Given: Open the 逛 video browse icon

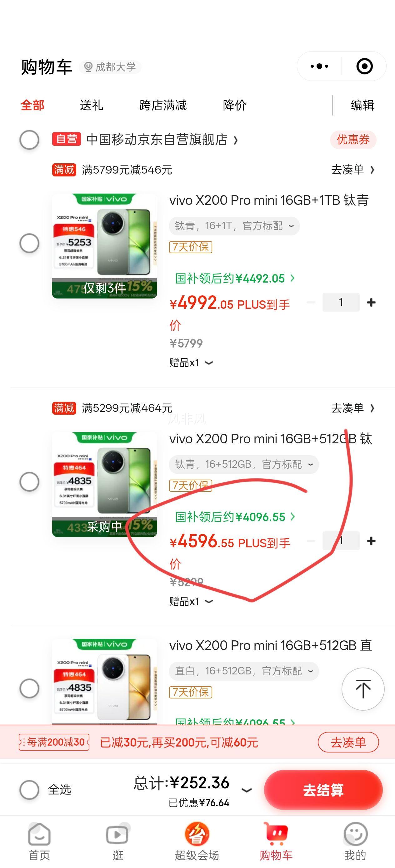Looking at the screenshot, I should (118, 834).
